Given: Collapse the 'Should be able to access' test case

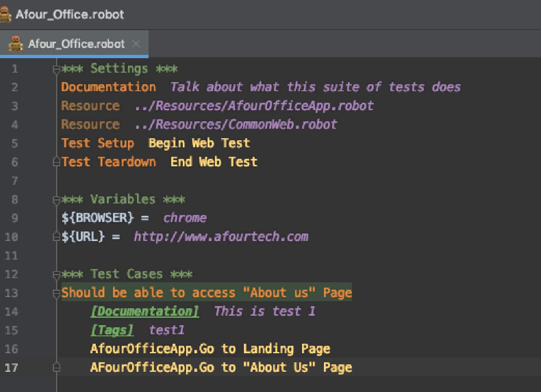Looking at the screenshot, I should [57, 293].
